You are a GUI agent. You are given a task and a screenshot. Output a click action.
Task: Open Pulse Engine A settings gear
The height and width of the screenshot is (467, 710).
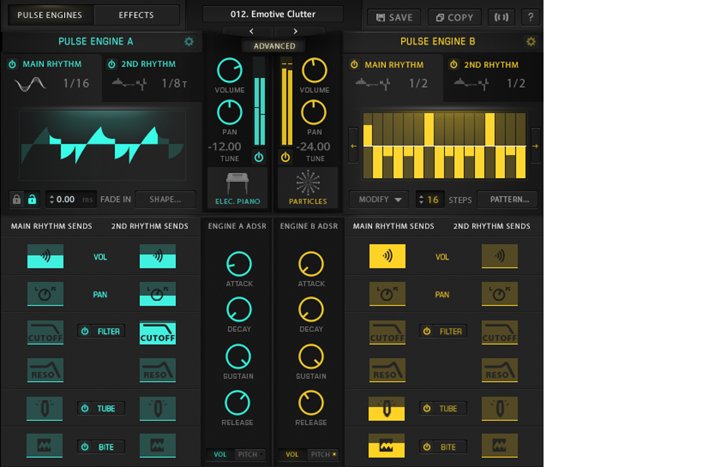coord(189,41)
